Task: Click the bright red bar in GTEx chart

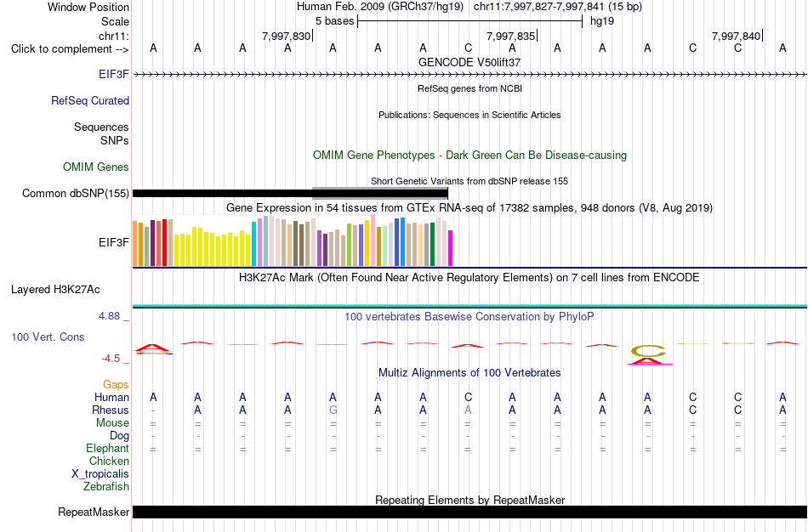Action: tap(164, 243)
